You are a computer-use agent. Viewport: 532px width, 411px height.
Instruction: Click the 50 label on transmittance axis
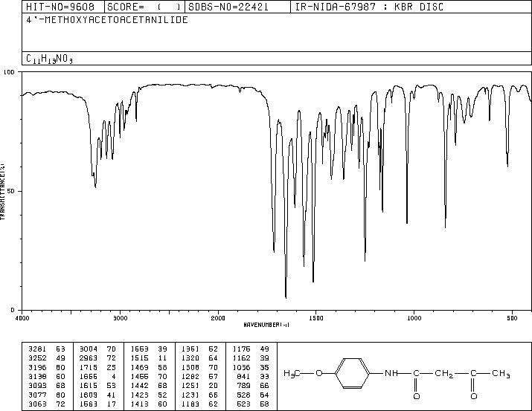point(10,191)
